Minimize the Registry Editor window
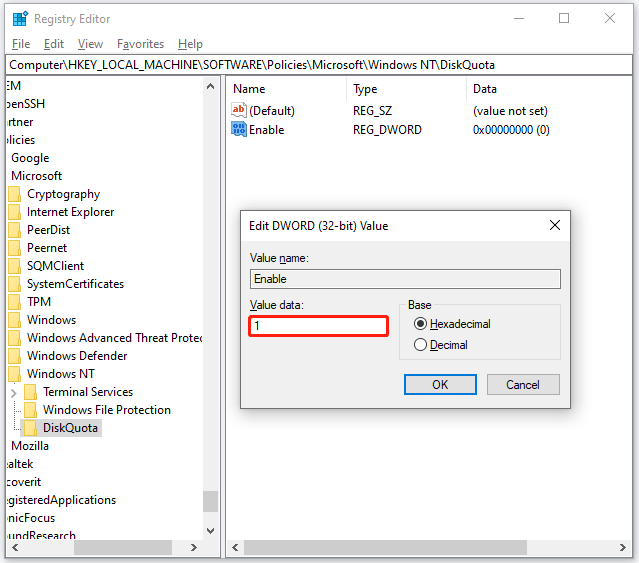639x563 pixels. click(x=519, y=18)
